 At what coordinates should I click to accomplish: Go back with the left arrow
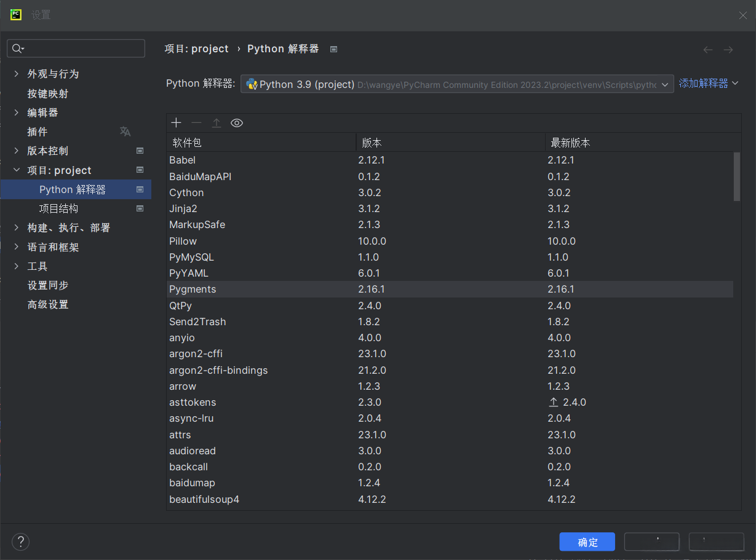pyautogui.click(x=708, y=49)
